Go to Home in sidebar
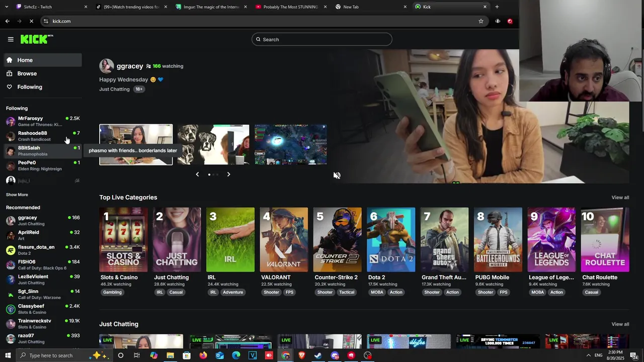 coord(43,60)
